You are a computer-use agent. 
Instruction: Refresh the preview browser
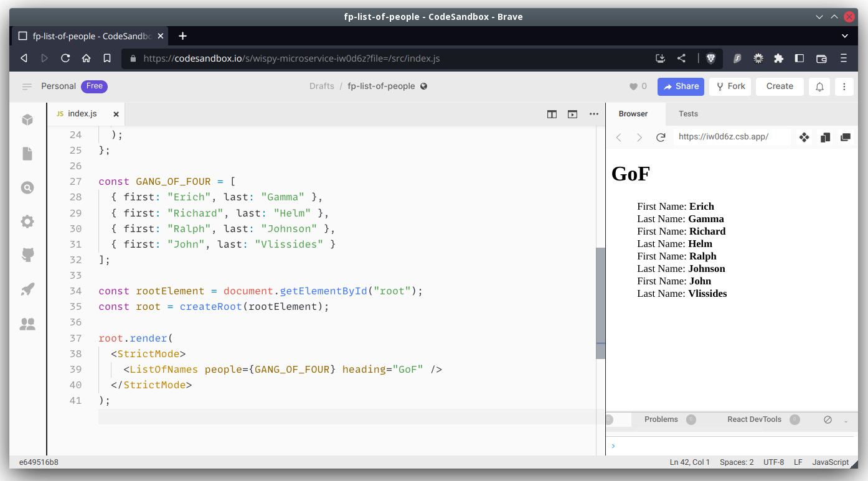[661, 137]
